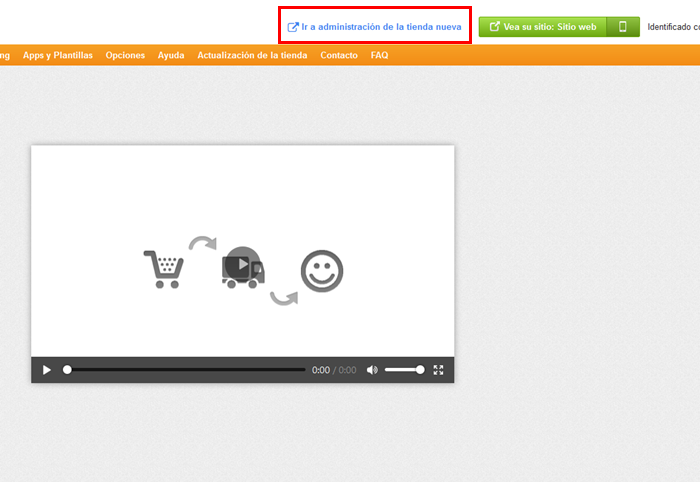This screenshot has width=700, height=482.
Task: Go to the FAQ menu item
Action: [x=379, y=55]
